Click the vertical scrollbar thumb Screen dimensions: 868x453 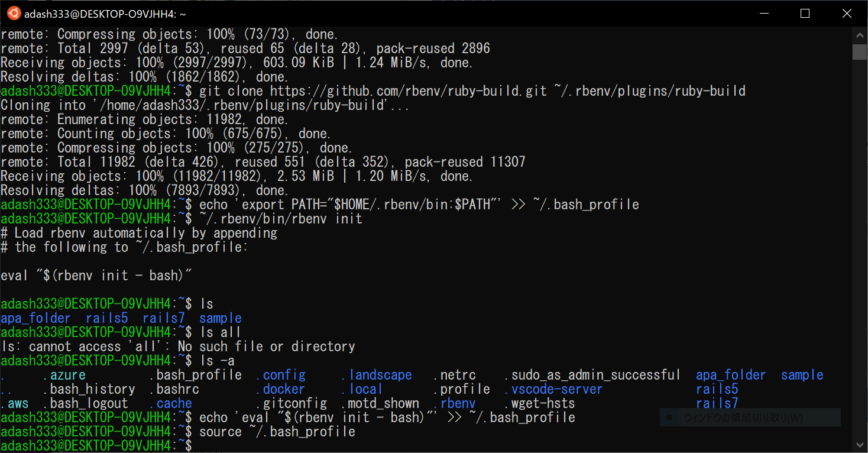click(860, 51)
